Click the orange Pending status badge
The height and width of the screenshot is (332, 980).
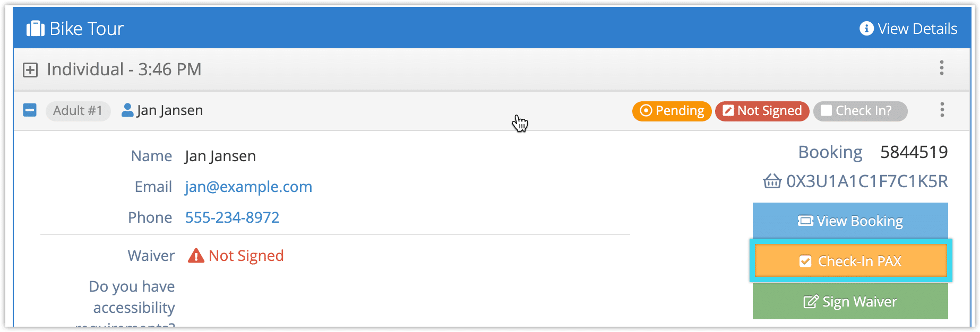coord(672,111)
